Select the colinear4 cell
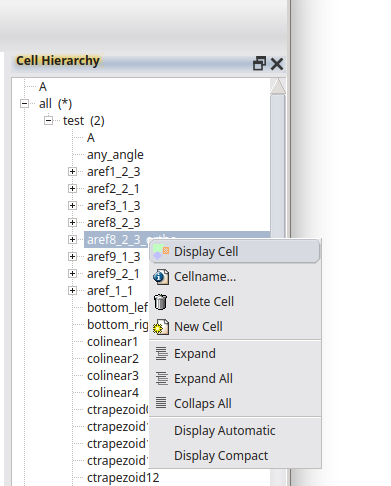The height and width of the screenshot is (486, 391). click(113, 393)
